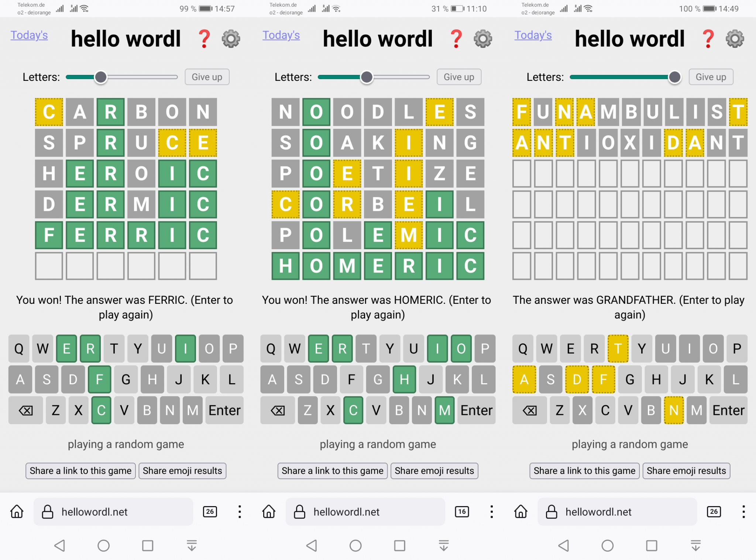
Task: Tap browser home icon in the HOMERIC screenshot
Action: click(x=269, y=512)
